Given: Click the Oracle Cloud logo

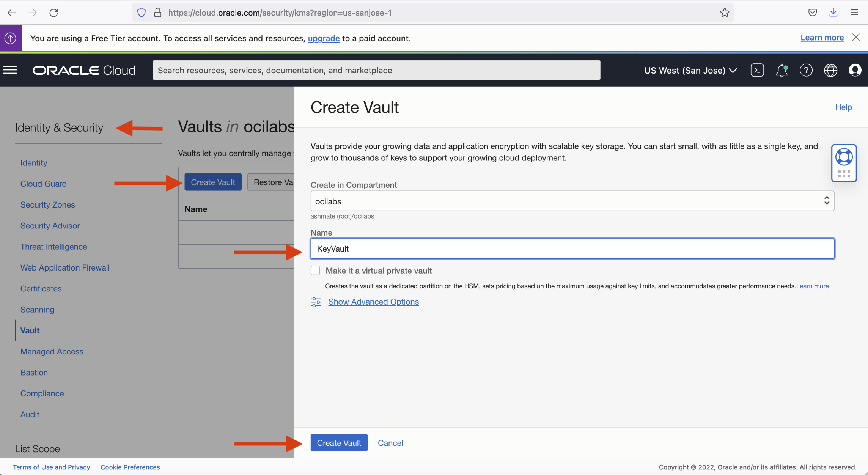Looking at the screenshot, I should pos(84,70).
